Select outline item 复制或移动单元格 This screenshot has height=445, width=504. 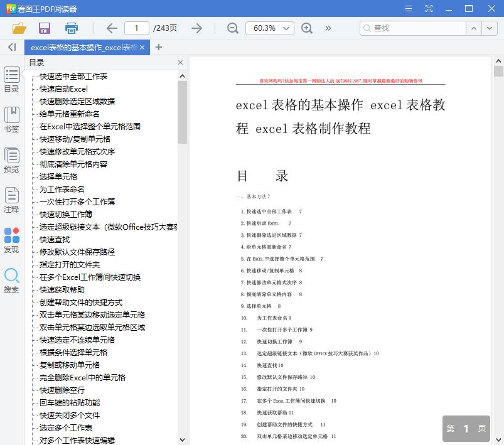pyautogui.click(x=70, y=365)
